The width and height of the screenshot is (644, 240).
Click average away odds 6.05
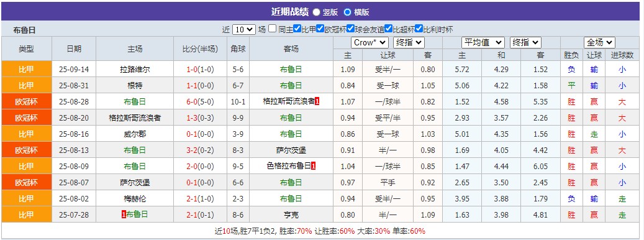point(540,167)
